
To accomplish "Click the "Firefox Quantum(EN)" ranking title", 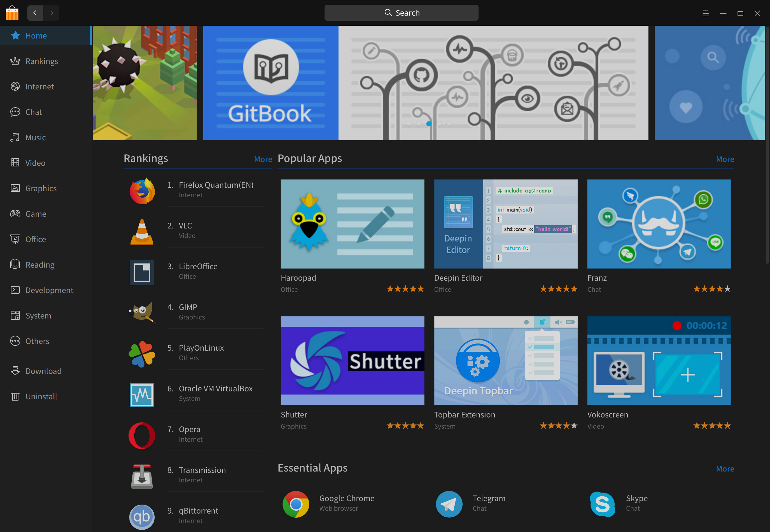I will coord(216,185).
